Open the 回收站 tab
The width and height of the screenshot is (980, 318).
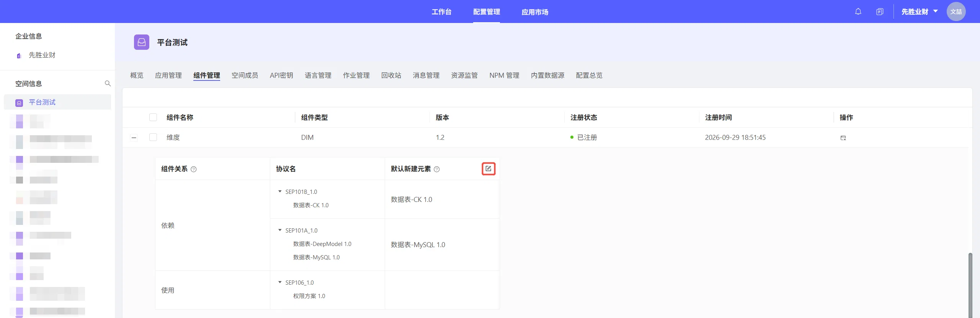coord(391,75)
